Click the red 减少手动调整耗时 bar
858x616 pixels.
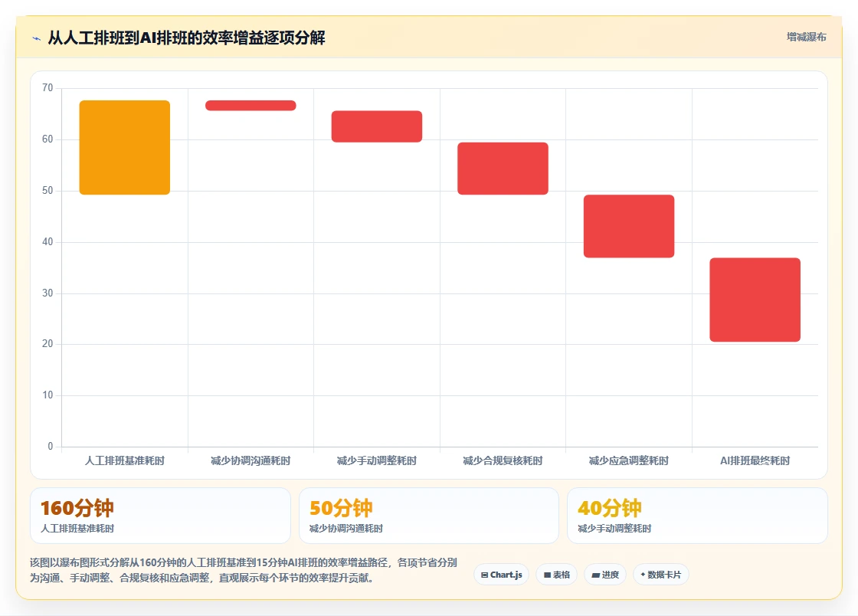[377, 126]
